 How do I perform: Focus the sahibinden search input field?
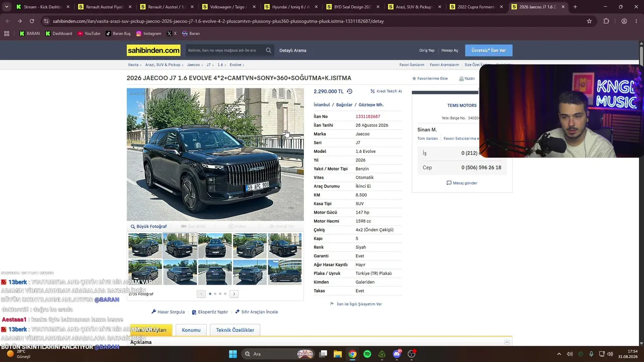(x=225, y=50)
